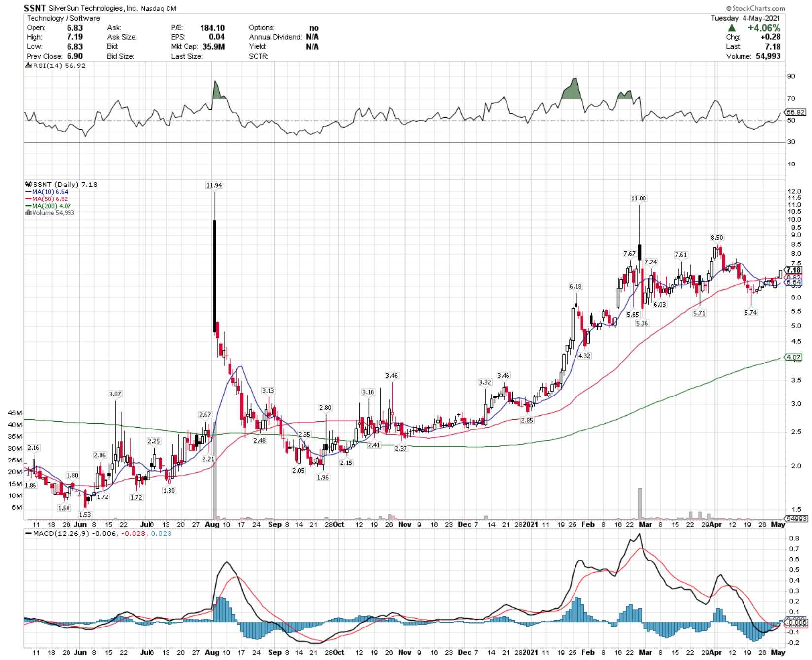Click the 7.67 price label

[x=629, y=254]
